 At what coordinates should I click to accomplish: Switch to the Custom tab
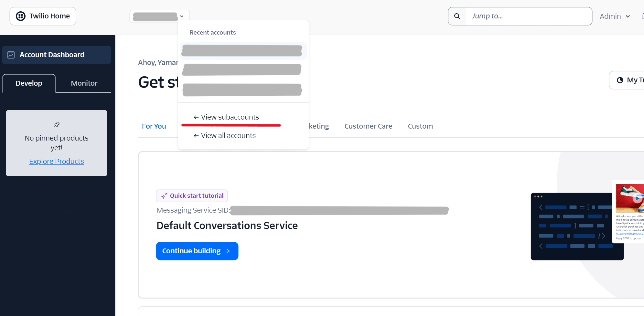pyautogui.click(x=420, y=126)
